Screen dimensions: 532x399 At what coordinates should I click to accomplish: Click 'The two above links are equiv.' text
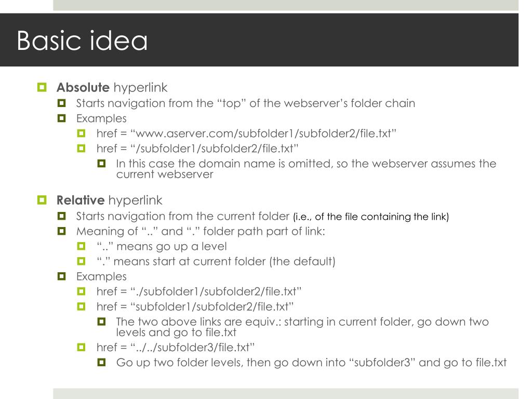[x=302, y=327]
